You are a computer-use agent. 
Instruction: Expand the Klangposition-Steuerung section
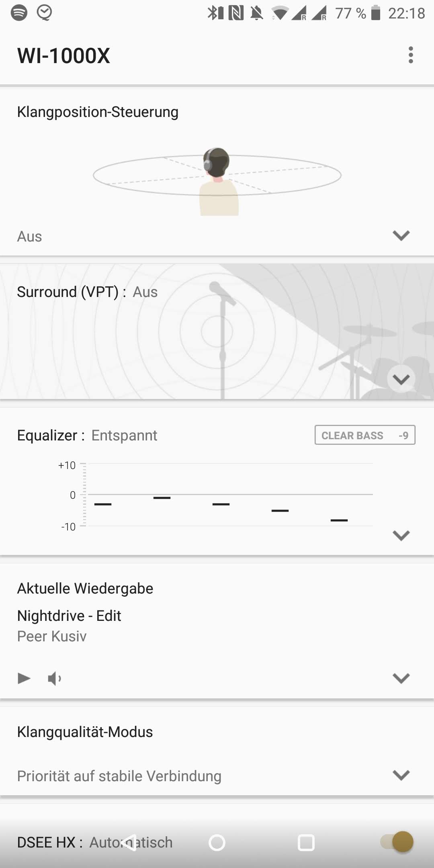[x=401, y=235]
